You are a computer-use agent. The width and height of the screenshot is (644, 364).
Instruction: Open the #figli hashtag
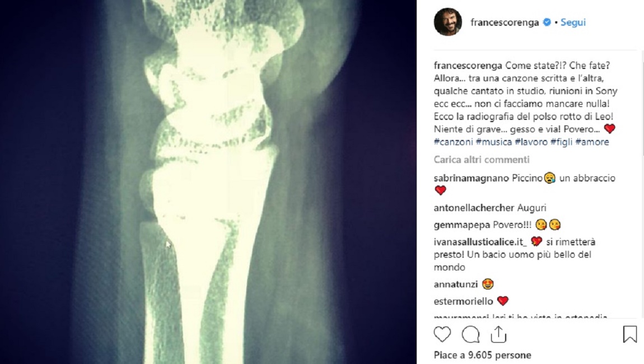[x=562, y=142]
